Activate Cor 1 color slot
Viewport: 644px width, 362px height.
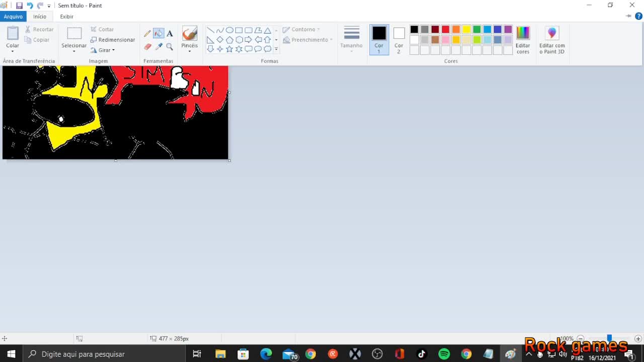tap(379, 40)
